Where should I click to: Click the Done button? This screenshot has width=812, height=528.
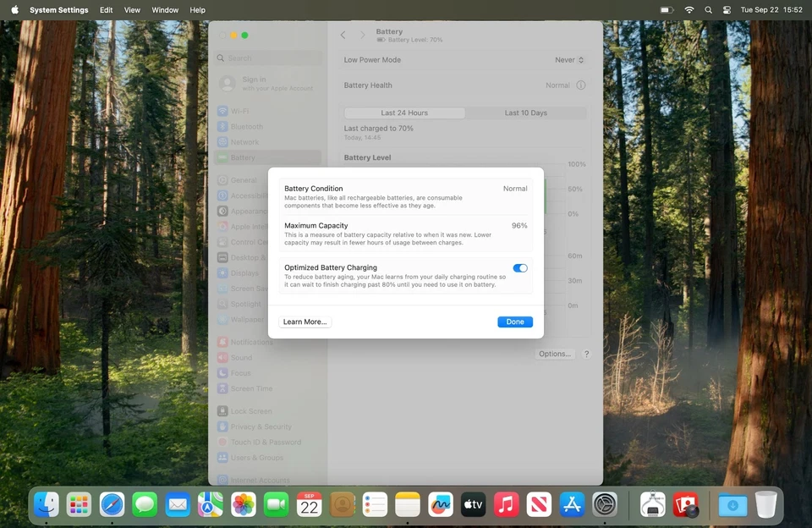pos(515,322)
